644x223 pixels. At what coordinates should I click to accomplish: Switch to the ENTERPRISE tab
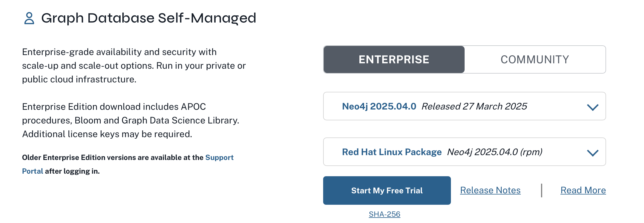[x=394, y=59]
